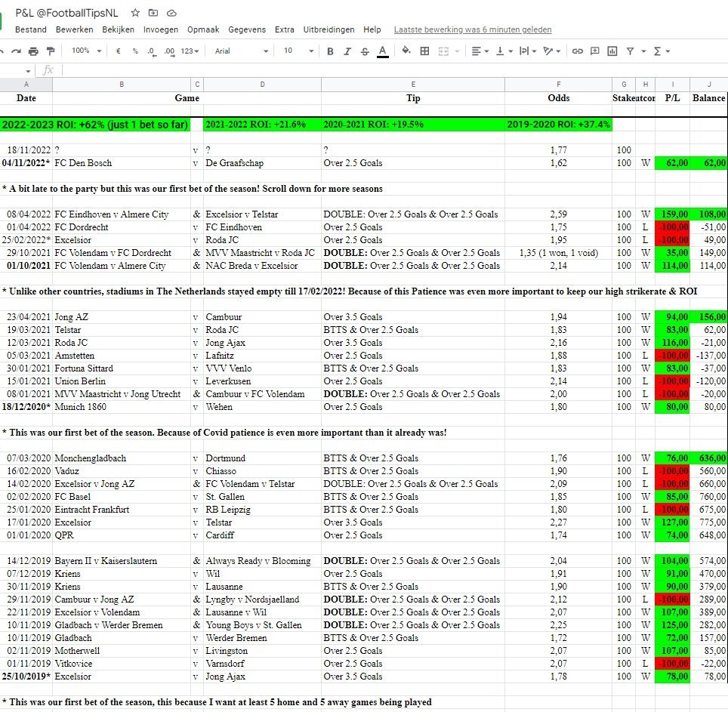Select column J header

709,85
